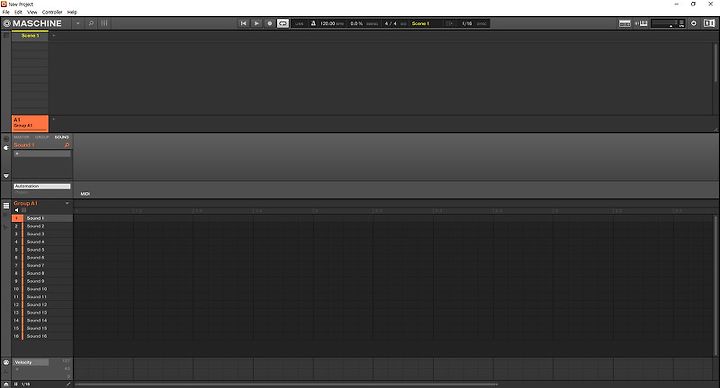This screenshot has height=388, width=720.
Task: Click the MASCHINE logo in the header
Action: pyautogui.click(x=32, y=23)
